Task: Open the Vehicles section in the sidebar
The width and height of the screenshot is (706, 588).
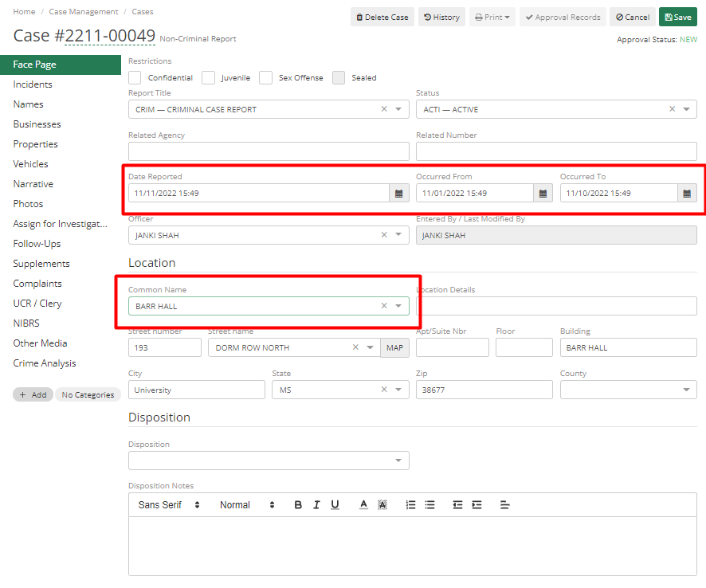Action: pos(29,163)
